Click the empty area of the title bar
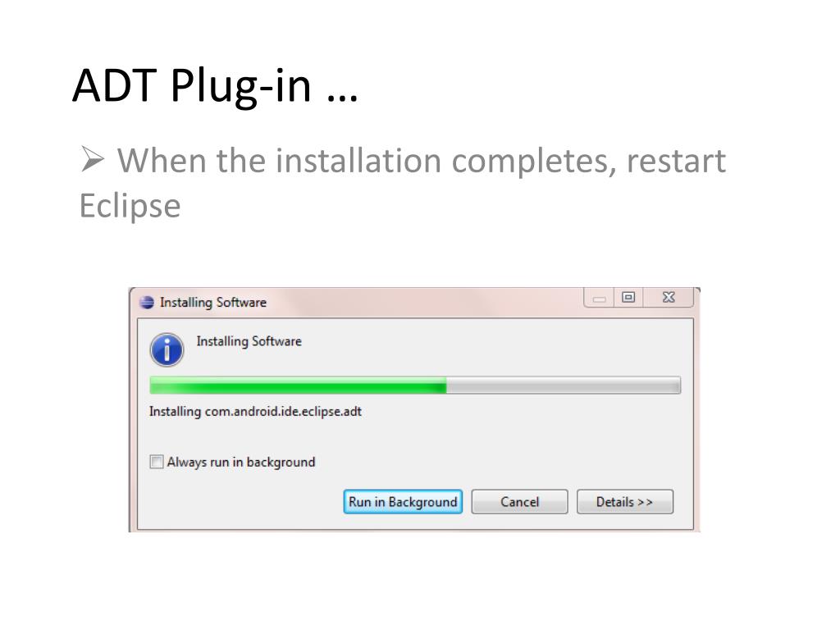840x630 pixels. click(x=423, y=302)
